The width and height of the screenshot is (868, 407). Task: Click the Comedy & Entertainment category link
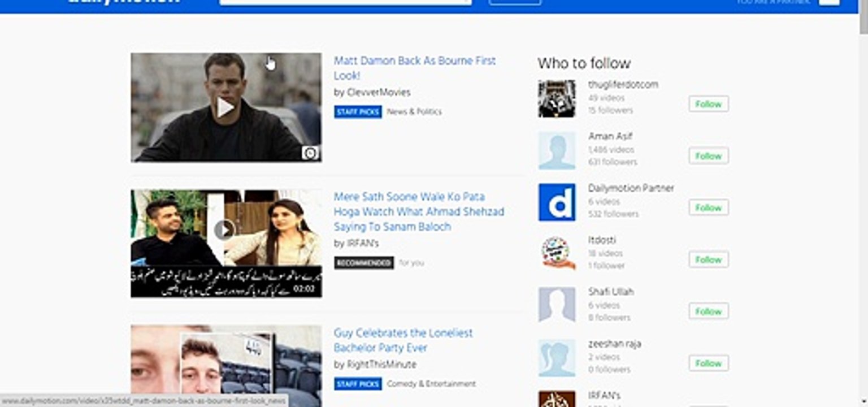pyautogui.click(x=431, y=384)
